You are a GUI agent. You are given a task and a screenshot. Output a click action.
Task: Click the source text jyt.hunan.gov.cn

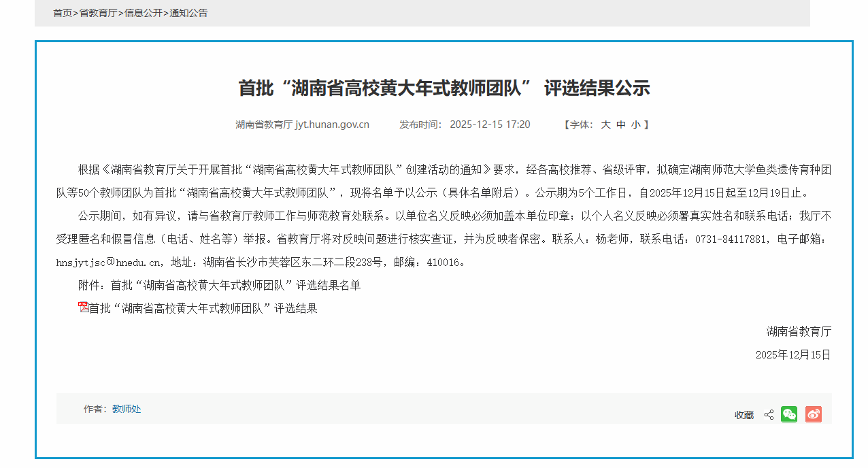click(332, 124)
